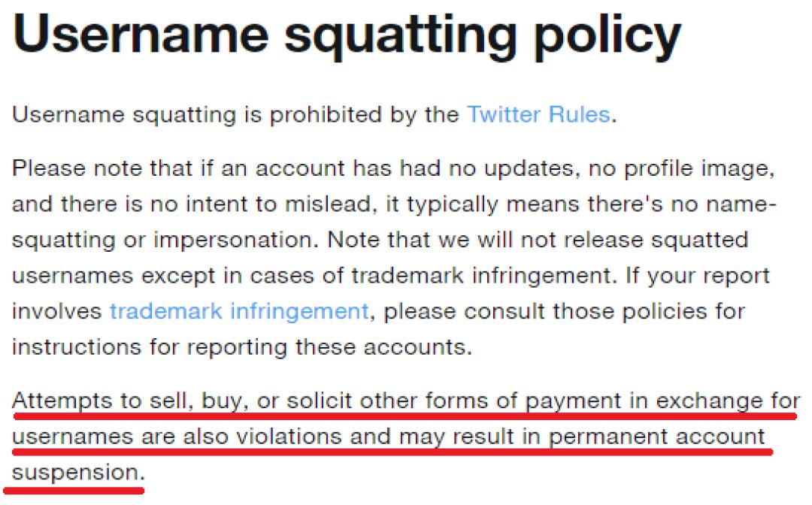Click the underlined word "suspension"

76,473
